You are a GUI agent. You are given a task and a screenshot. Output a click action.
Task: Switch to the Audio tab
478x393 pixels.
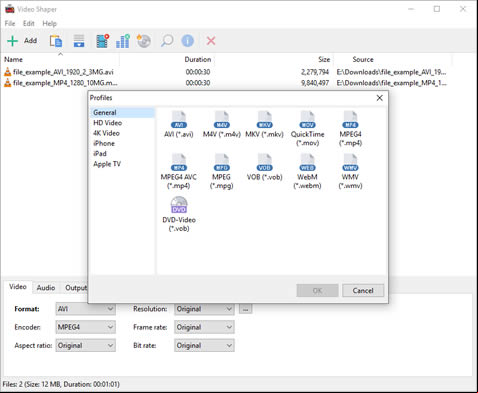click(x=46, y=288)
